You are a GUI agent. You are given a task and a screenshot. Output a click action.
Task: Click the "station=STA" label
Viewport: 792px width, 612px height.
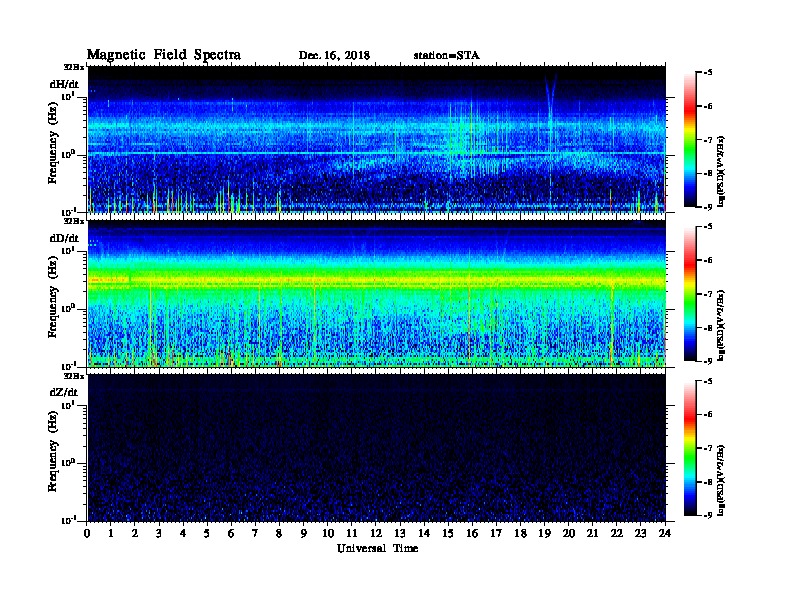[x=447, y=55]
